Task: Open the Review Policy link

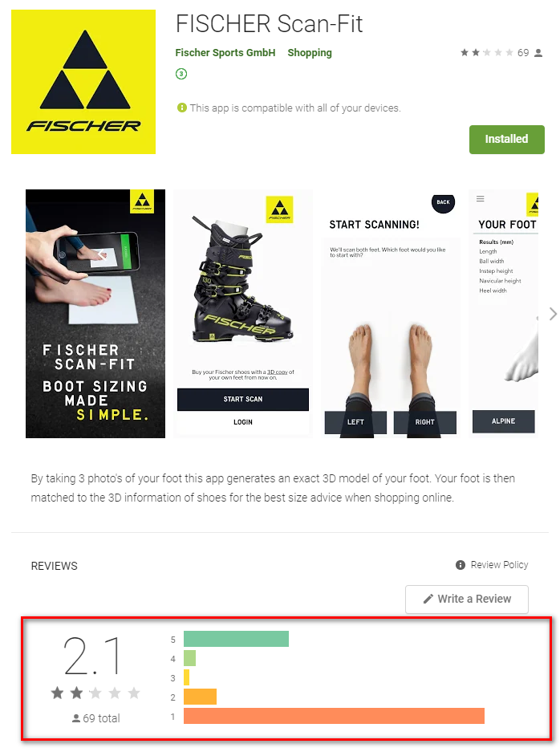Action: coord(499,565)
